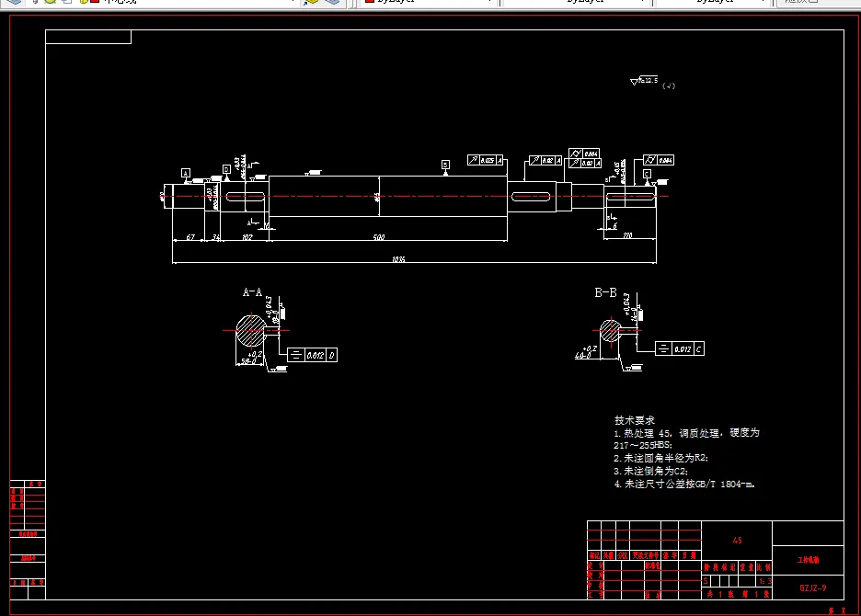Click the heat treatment note line 1
The width and height of the screenshot is (861, 616).
click(686, 433)
